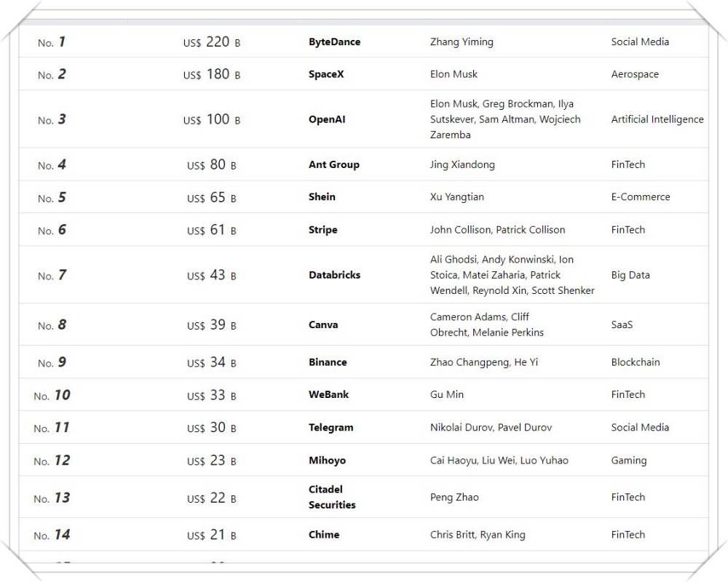This screenshot has width=728, height=582.
Task: Select founders John Collison, Patrick Collison
Action: click(497, 230)
